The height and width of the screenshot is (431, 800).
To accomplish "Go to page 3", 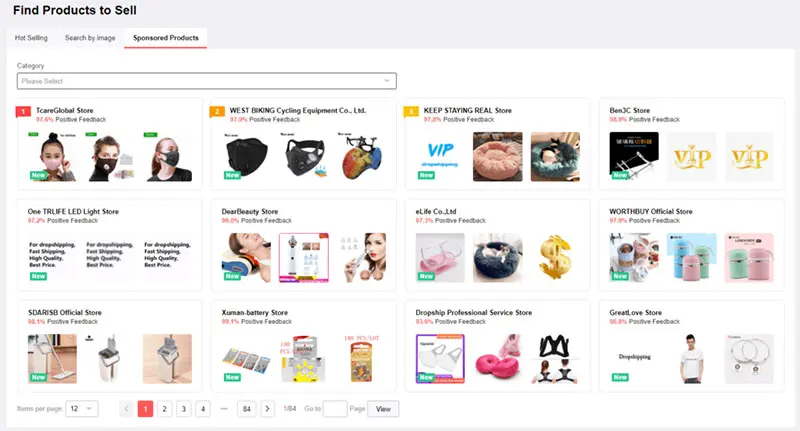I will click(x=184, y=409).
